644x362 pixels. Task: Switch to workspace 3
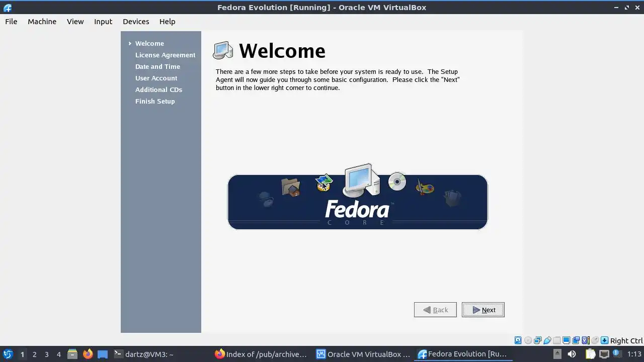[x=46, y=354]
